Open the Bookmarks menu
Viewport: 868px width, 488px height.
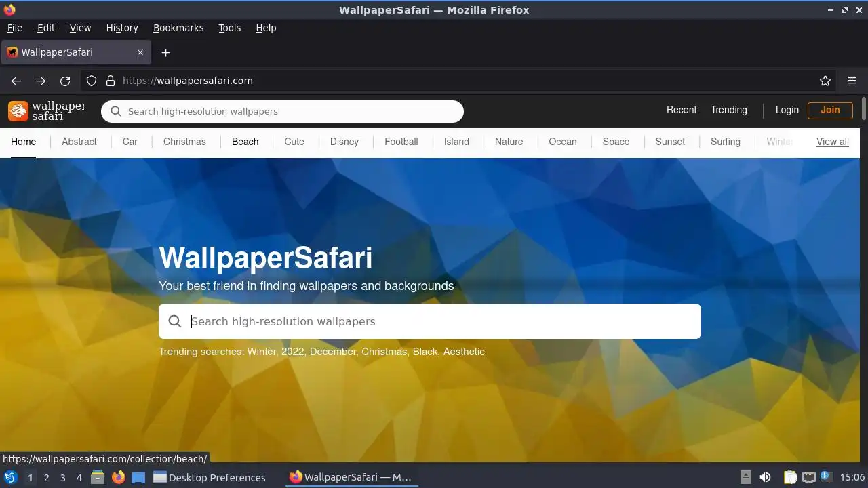[x=178, y=28]
